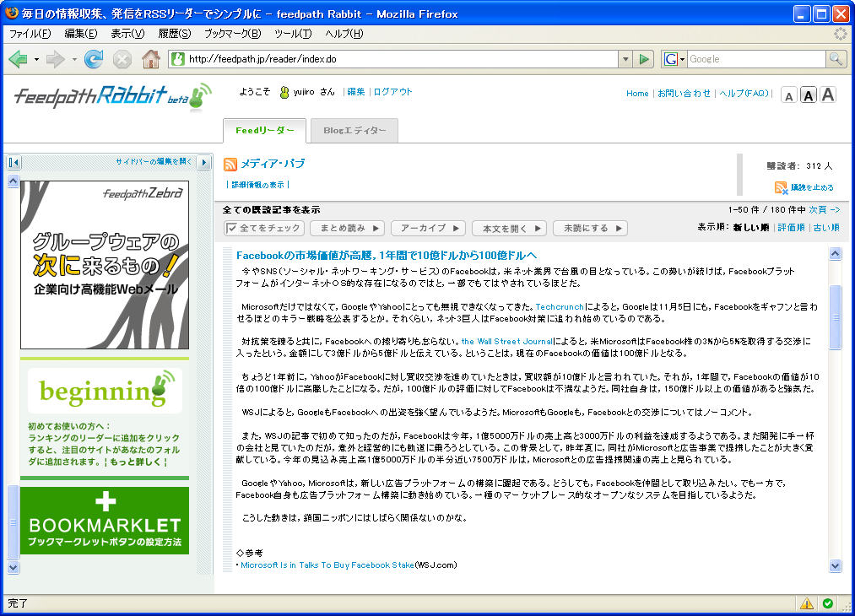This screenshot has width=855, height=616.
Task: Click the ログアウト link
Action: pyautogui.click(x=392, y=92)
